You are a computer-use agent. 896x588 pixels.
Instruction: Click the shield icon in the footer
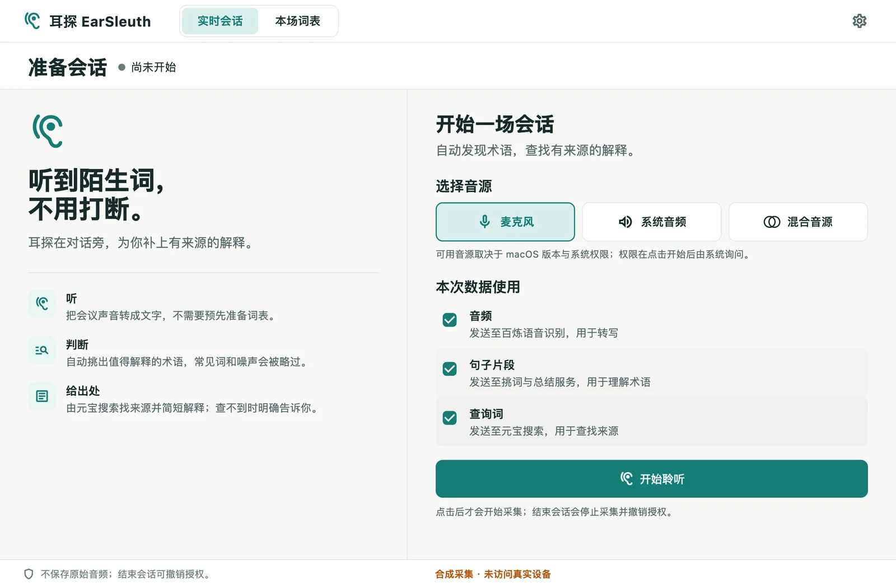29,574
